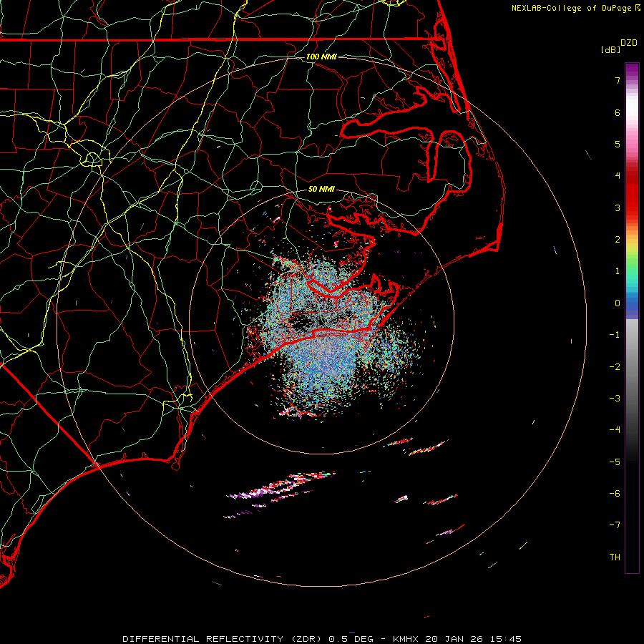The image size is (644, 644).
Task: Click the 1 value on the color scale
Action: (x=618, y=271)
